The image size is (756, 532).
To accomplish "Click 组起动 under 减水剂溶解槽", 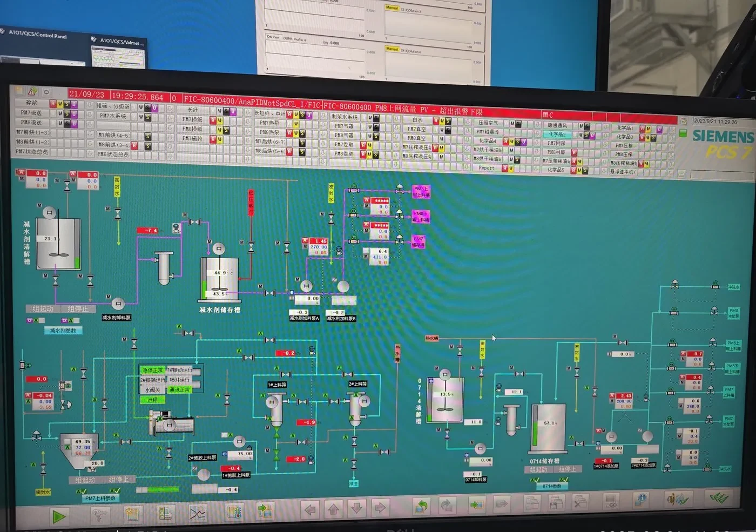I will [x=43, y=309].
